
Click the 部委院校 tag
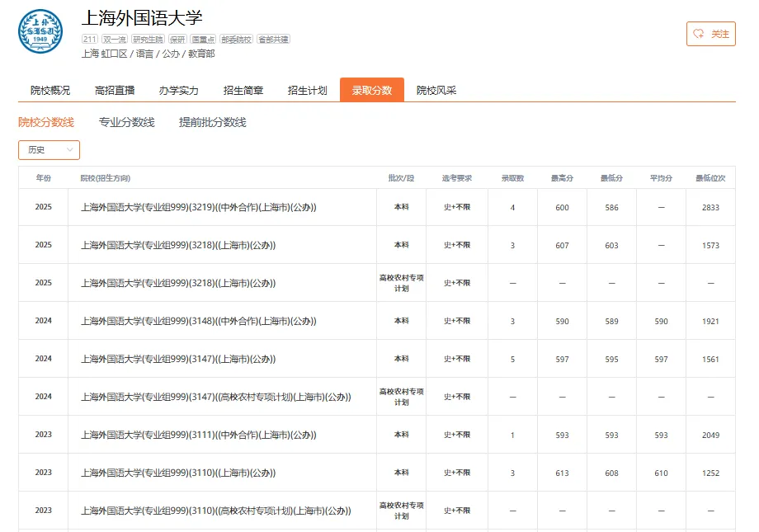pyautogui.click(x=236, y=40)
